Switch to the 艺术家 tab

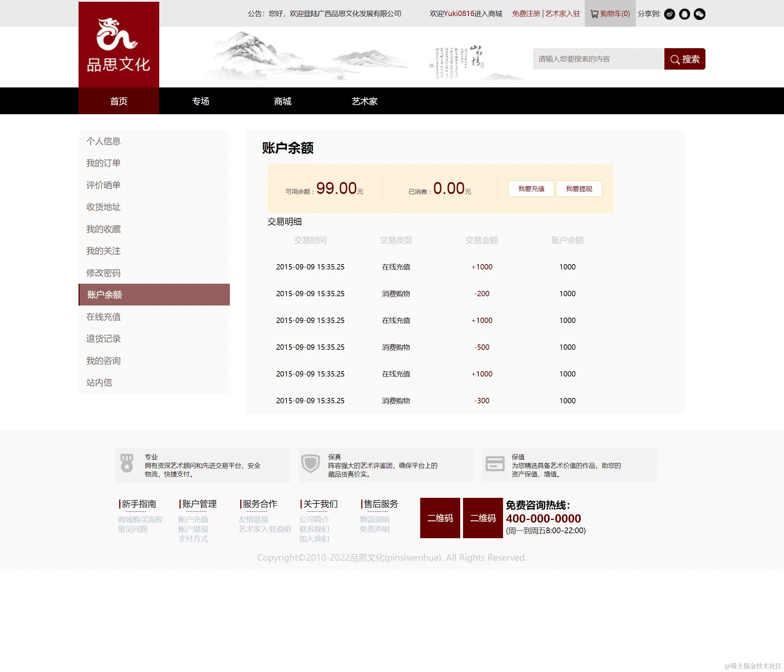[x=365, y=101]
